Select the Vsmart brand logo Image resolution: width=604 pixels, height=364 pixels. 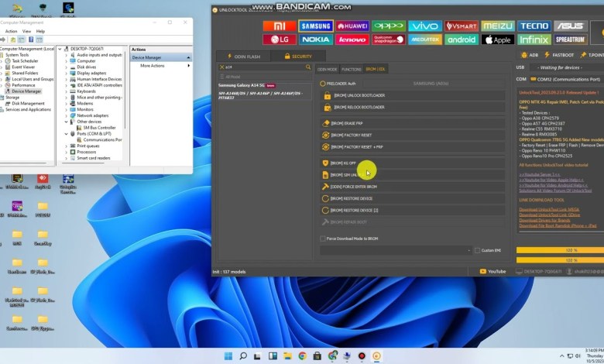pyautogui.click(x=461, y=26)
